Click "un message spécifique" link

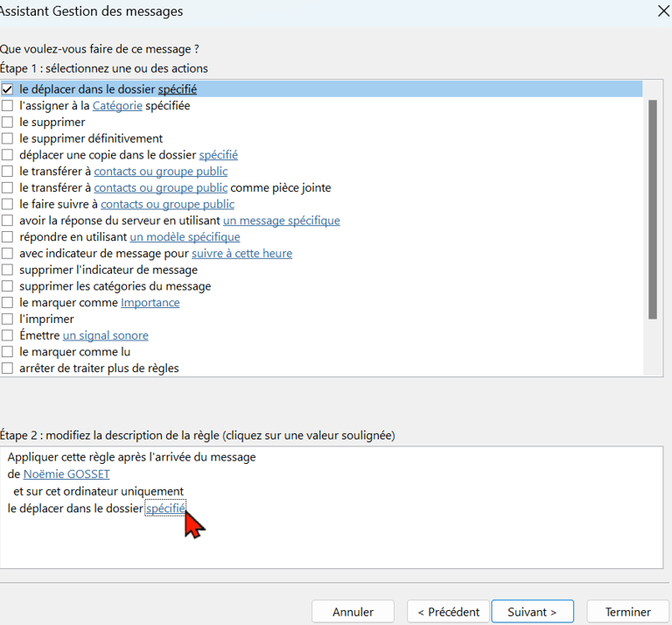coord(282,221)
